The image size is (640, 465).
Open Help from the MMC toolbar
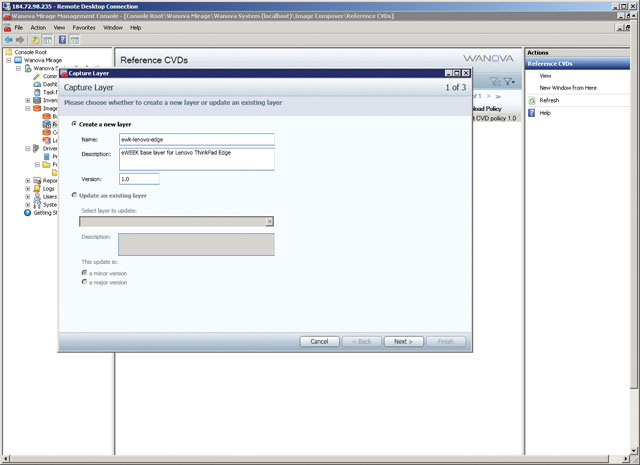[x=62, y=40]
